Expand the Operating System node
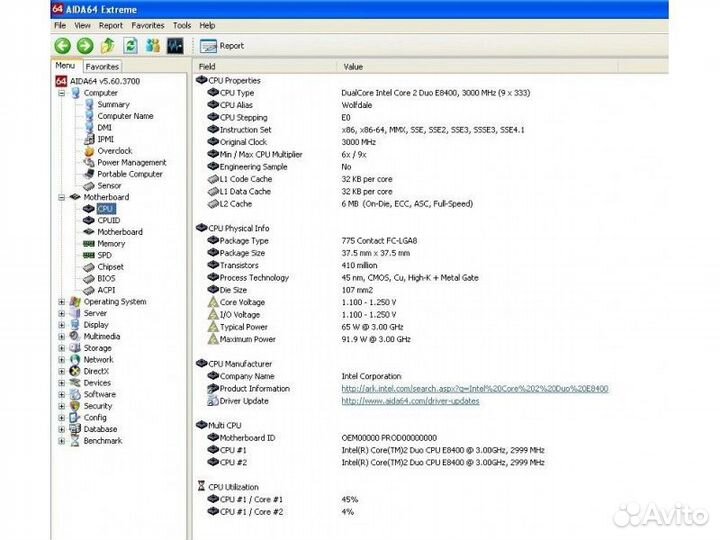Image resolution: width=720 pixels, height=540 pixels. 62,302
